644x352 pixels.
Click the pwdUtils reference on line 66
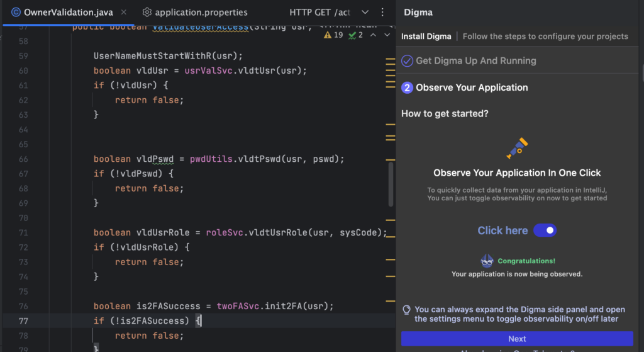pos(211,159)
